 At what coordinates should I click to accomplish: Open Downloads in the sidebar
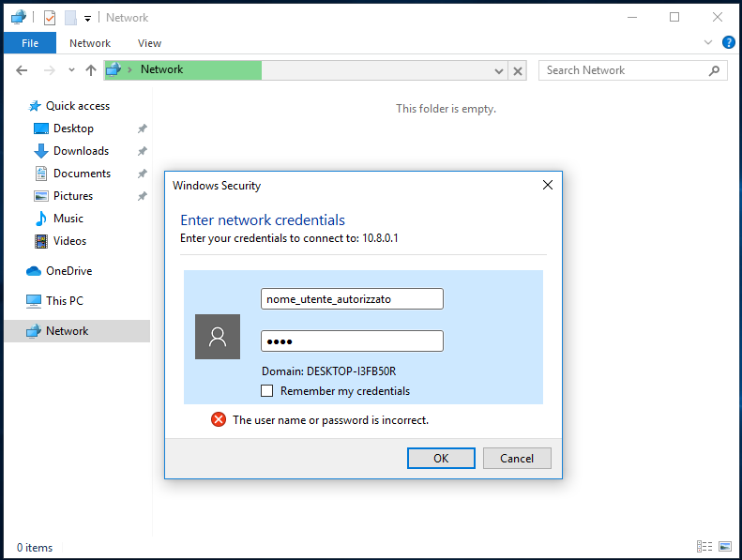pyautogui.click(x=81, y=151)
